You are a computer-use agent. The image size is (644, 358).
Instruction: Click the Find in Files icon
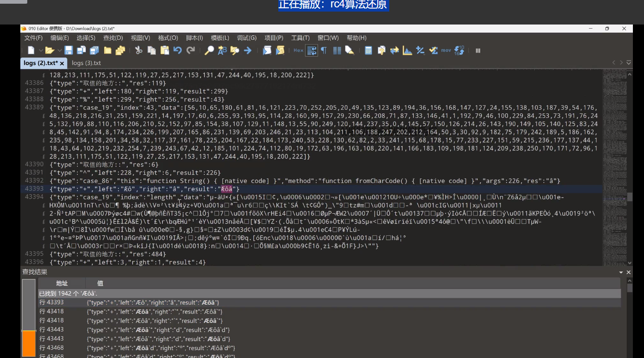[235, 50]
